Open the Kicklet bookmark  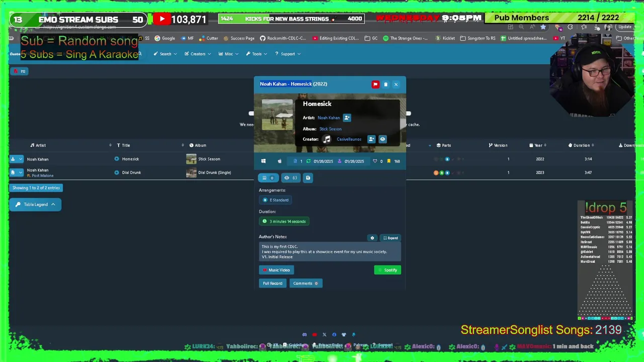point(445,38)
